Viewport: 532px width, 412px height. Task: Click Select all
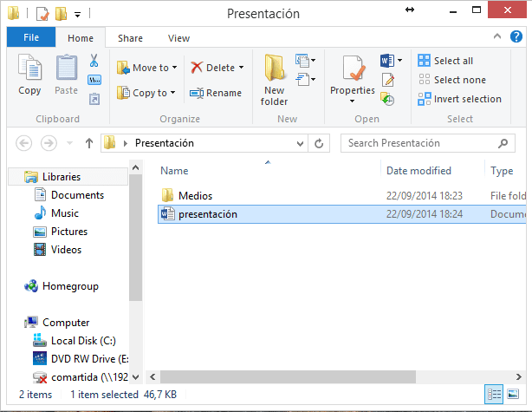coord(445,61)
